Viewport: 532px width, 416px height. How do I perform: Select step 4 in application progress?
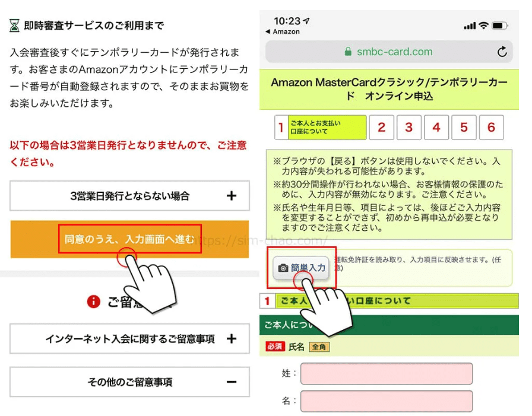click(x=436, y=128)
